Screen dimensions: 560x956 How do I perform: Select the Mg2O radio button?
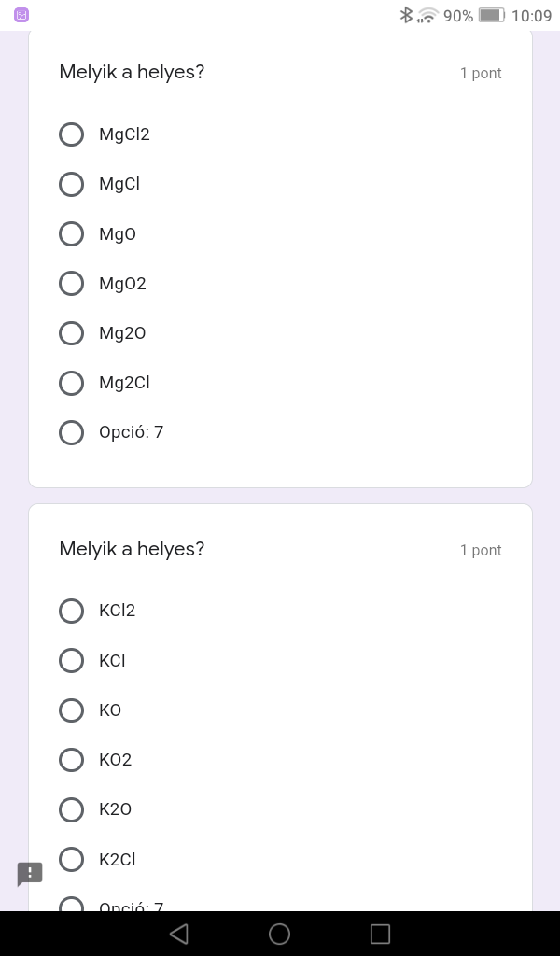pyautogui.click(x=72, y=333)
